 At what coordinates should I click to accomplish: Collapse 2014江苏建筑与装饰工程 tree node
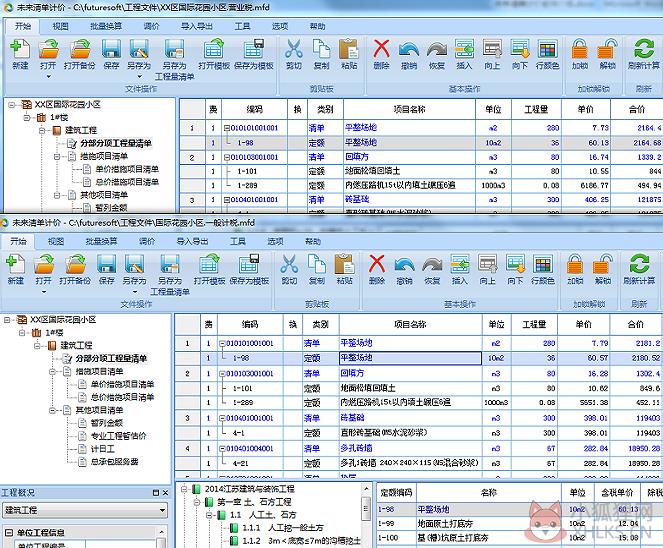point(184,489)
